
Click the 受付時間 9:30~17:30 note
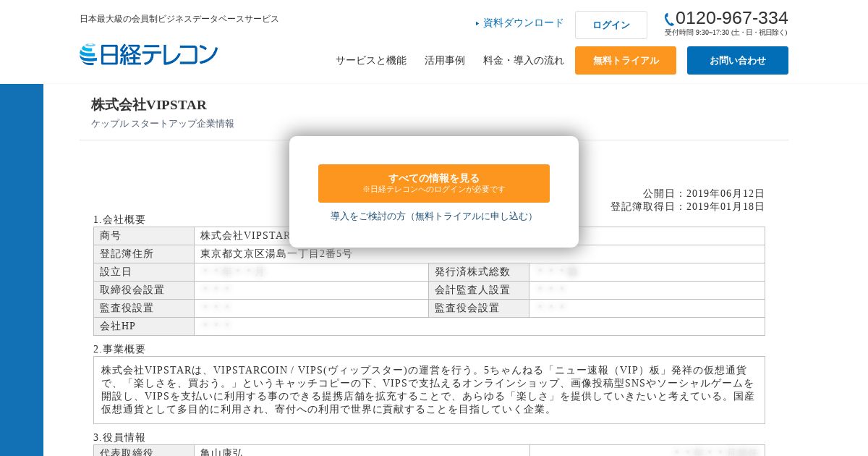[x=726, y=33]
